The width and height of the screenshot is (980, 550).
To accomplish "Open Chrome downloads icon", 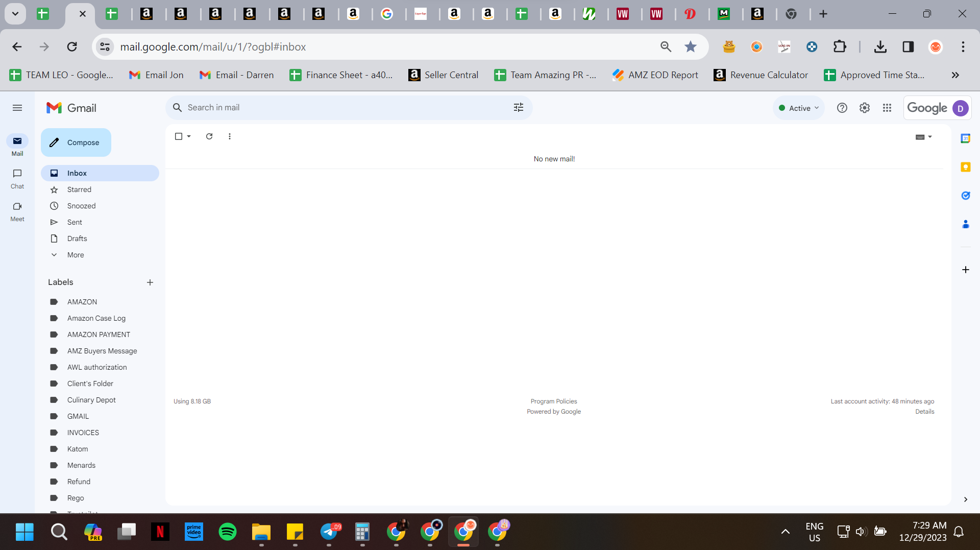I will point(880,47).
